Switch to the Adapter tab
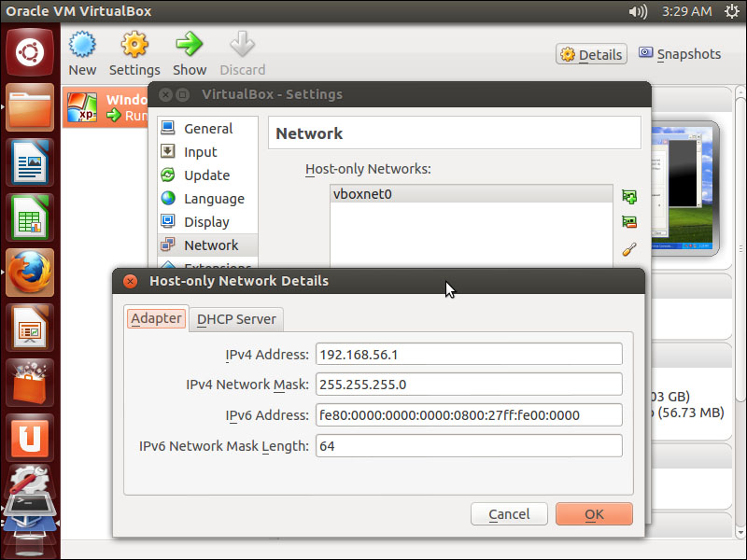The image size is (747, 560). click(x=156, y=318)
